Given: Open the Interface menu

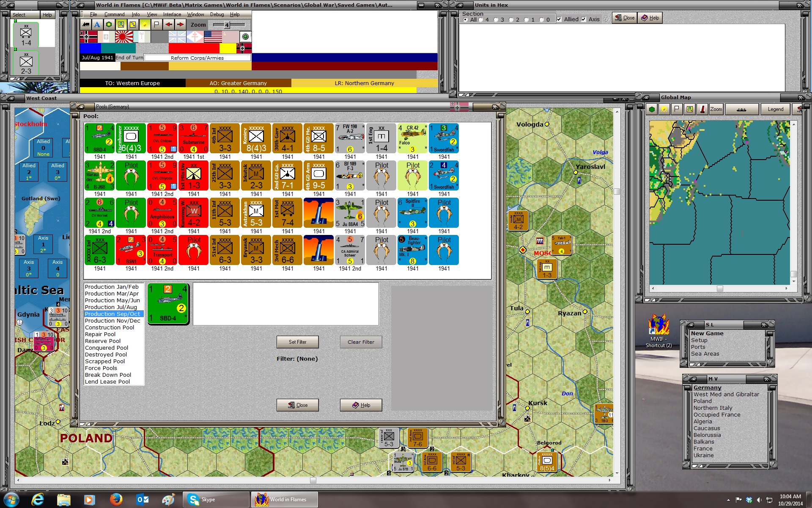Looking at the screenshot, I should [x=172, y=14].
